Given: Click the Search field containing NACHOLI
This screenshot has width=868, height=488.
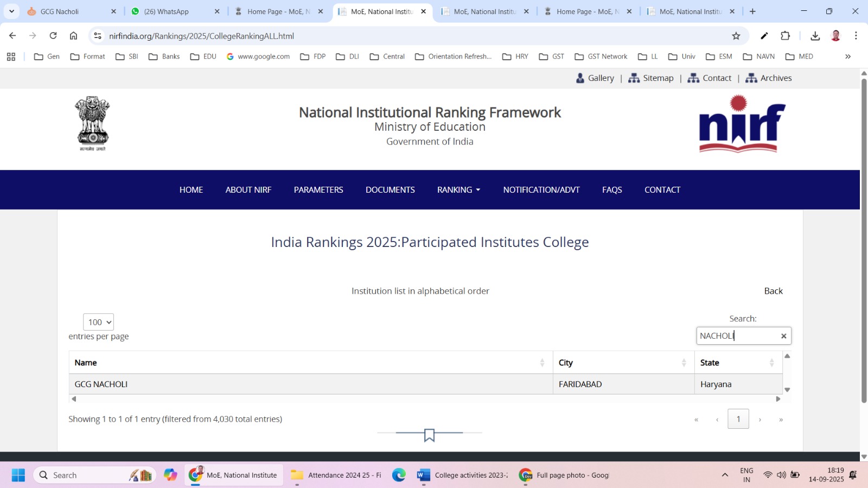Looking at the screenshot, I should (744, 335).
